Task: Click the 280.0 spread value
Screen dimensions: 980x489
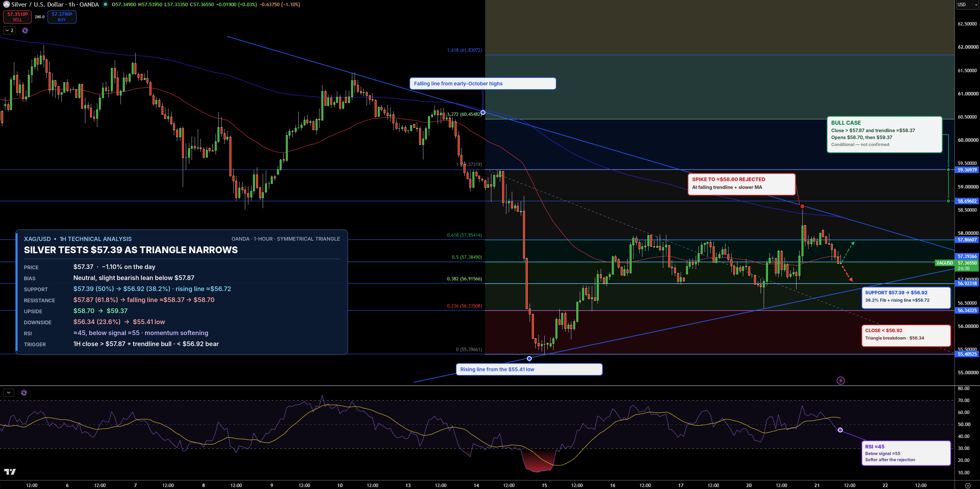Action: [x=40, y=17]
